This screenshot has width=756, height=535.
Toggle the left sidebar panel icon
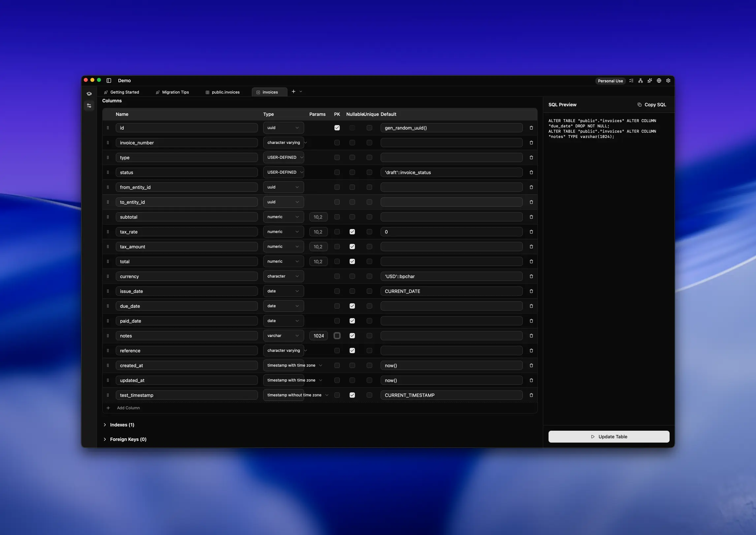tap(109, 81)
